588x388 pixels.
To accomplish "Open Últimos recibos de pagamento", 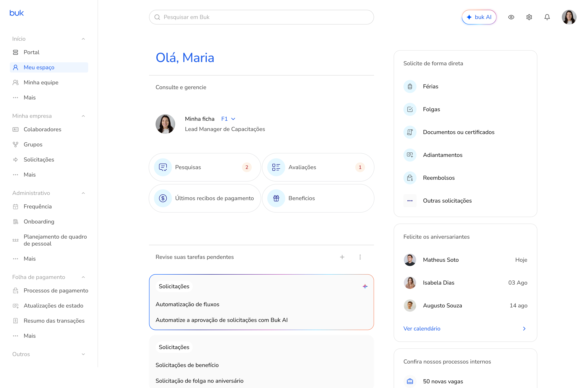I will tap(205, 198).
